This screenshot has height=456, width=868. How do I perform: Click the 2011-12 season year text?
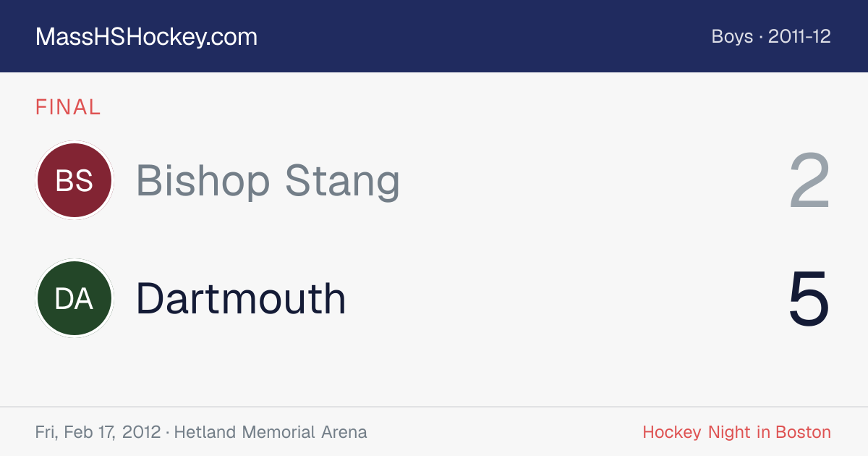(799, 36)
